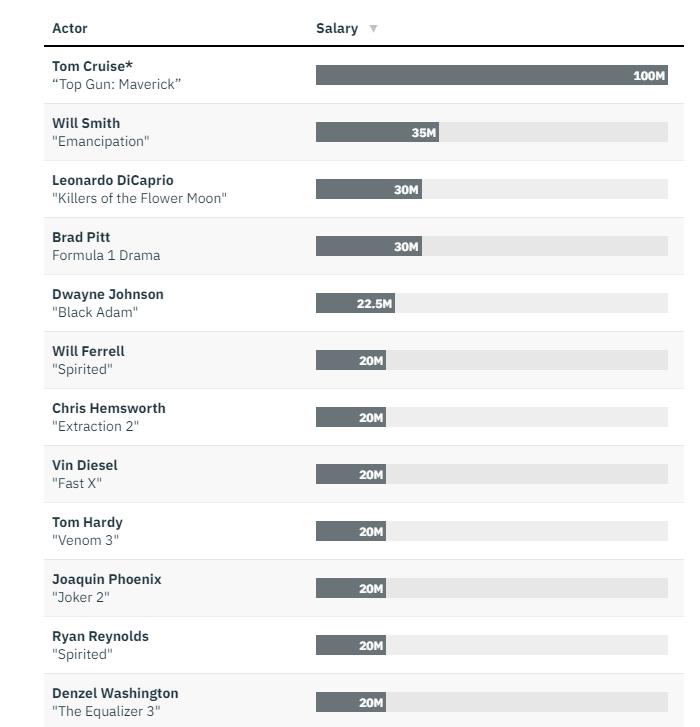Click the Leonardo DiCaprio name
This screenshot has width=700, height=727.
(113, 180)
